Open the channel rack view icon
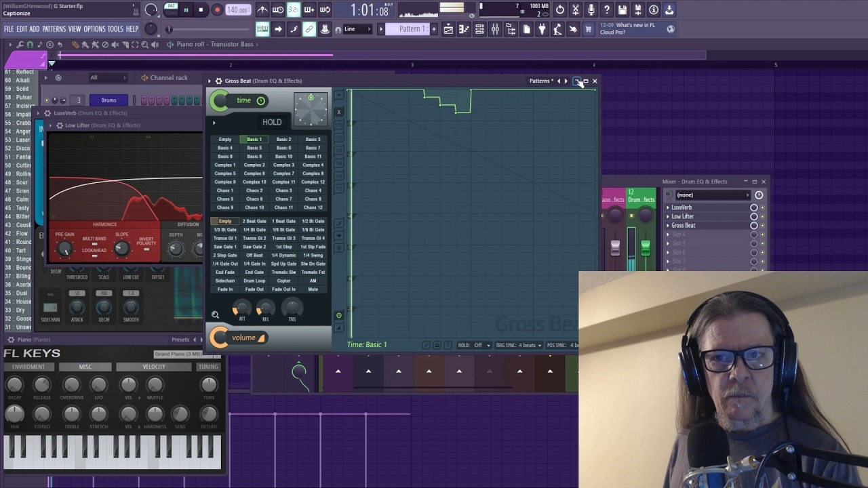This screenshot has height=488, width=868. pos(479,29)
